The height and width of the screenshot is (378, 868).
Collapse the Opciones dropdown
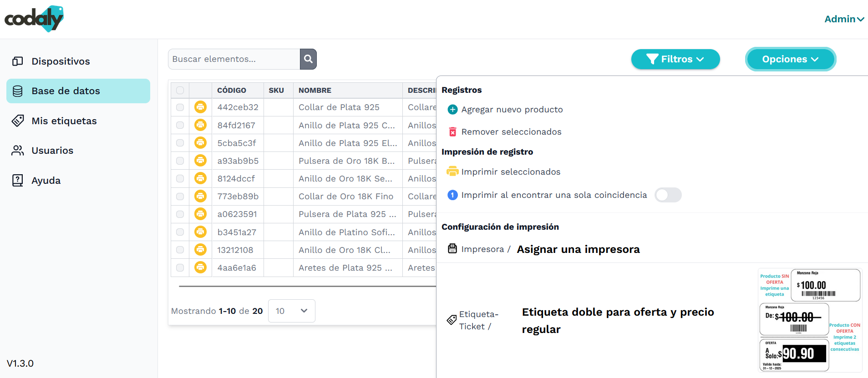click(790, 59)
